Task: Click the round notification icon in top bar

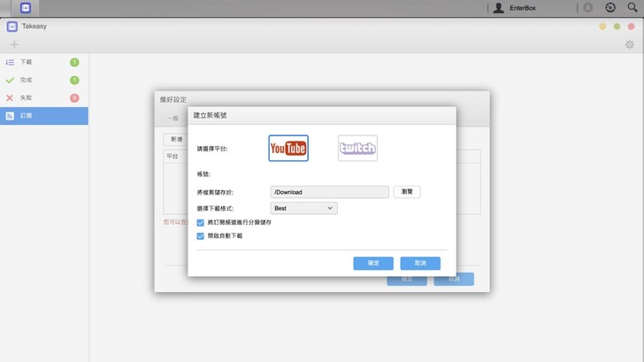Action: click(588, 7)
